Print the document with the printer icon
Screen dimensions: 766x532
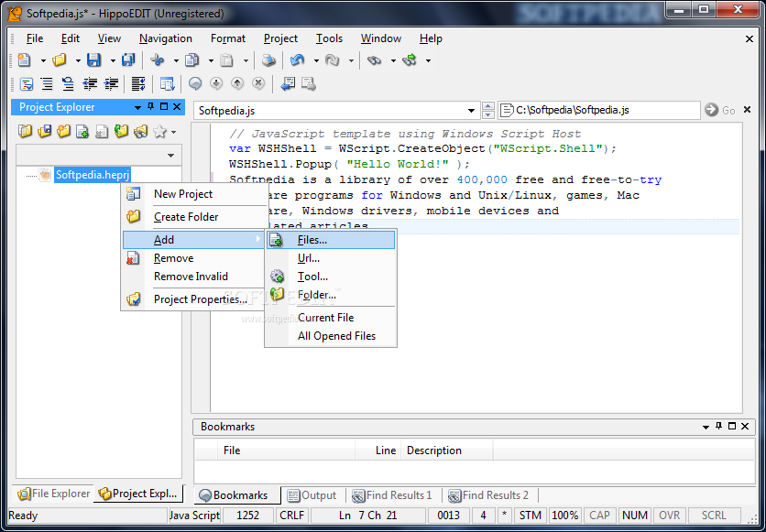268,60
